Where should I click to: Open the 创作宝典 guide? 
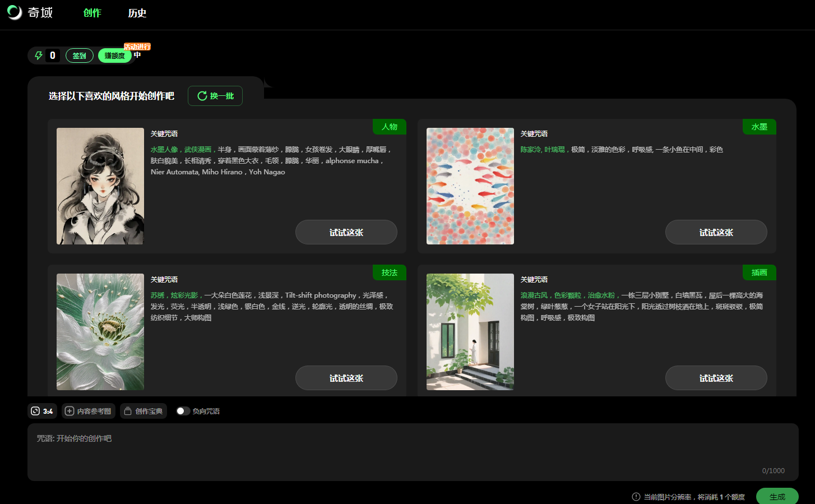click(143, 411)
